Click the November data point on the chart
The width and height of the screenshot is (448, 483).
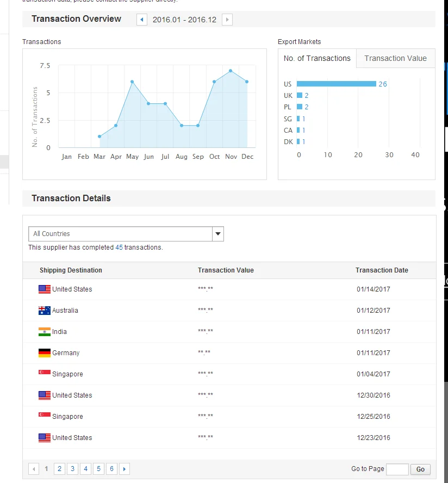point(231,71)
